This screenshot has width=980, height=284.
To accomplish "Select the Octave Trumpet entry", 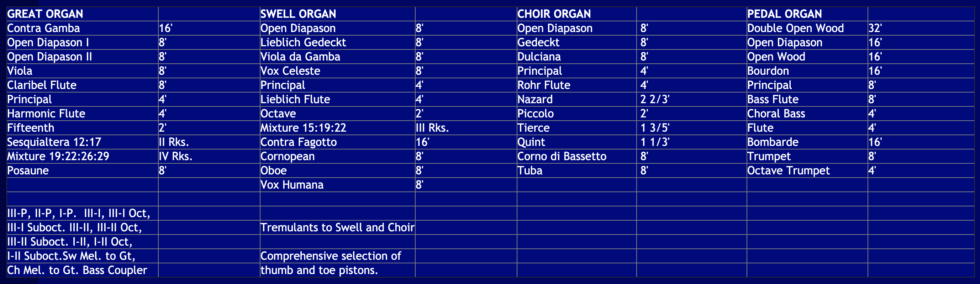I will coord(788,170).
